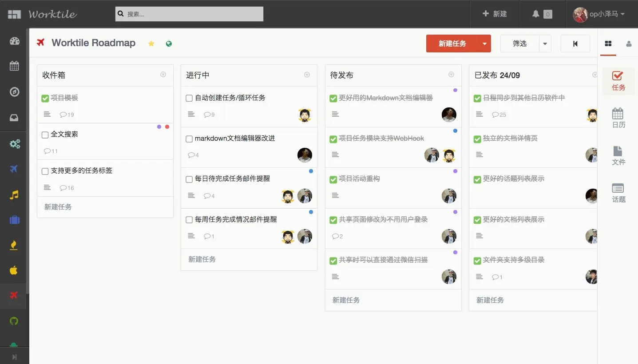The image size is (638, 364).
Task: Uncheck the 更好用的Markdown文档编辑器 checkbox
Action: pos(333,99)
